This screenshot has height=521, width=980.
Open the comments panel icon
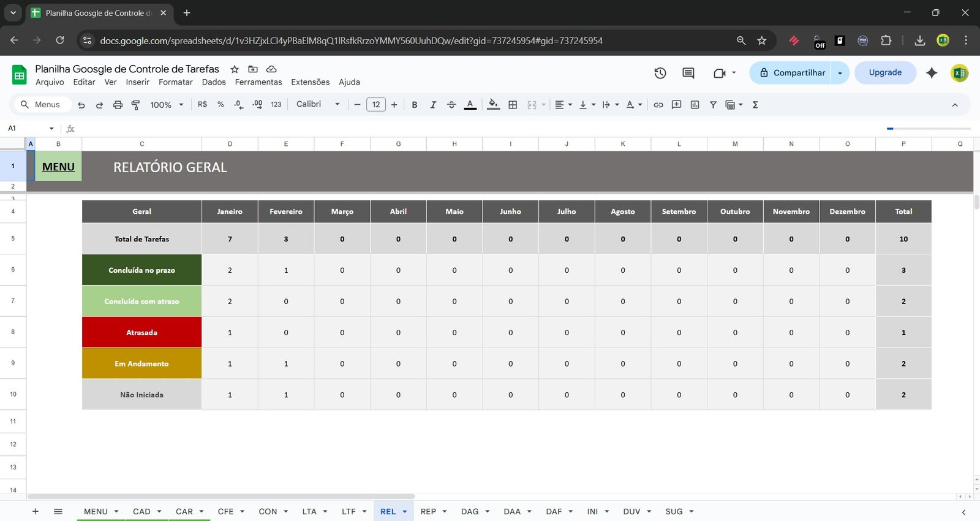point(688,73)
